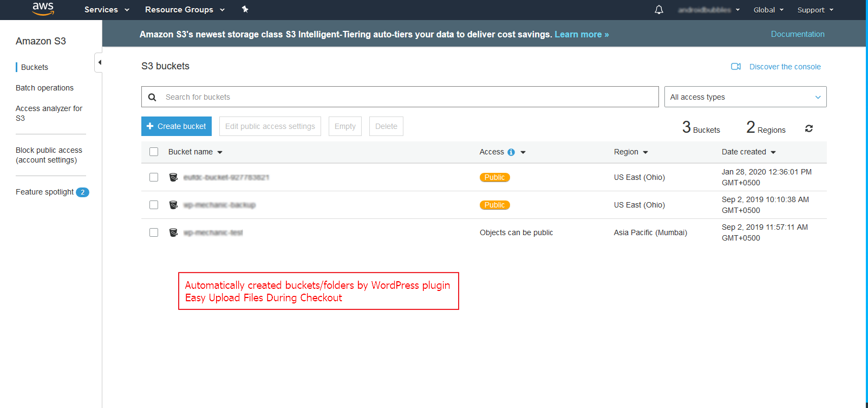Check the Asia Pacific (Mumbai) bucket row
This screenshot has height=408, width=868.
154,232
